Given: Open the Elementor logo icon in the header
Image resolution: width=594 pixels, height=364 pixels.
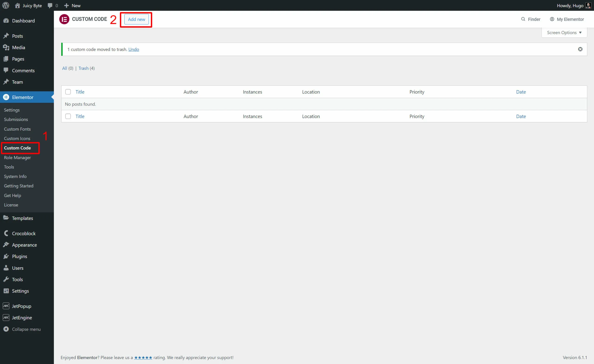Looking at the screenshot, I should [64, 19].
